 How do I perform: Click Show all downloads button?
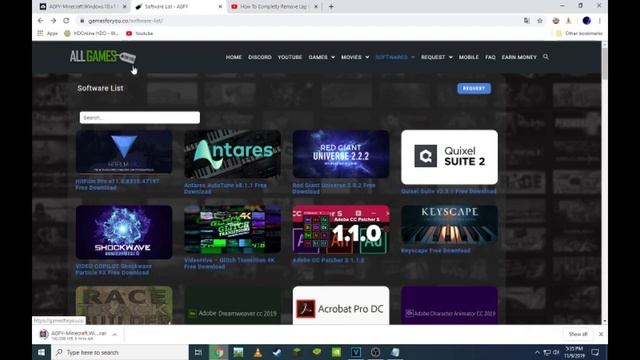tap(578, 334)
